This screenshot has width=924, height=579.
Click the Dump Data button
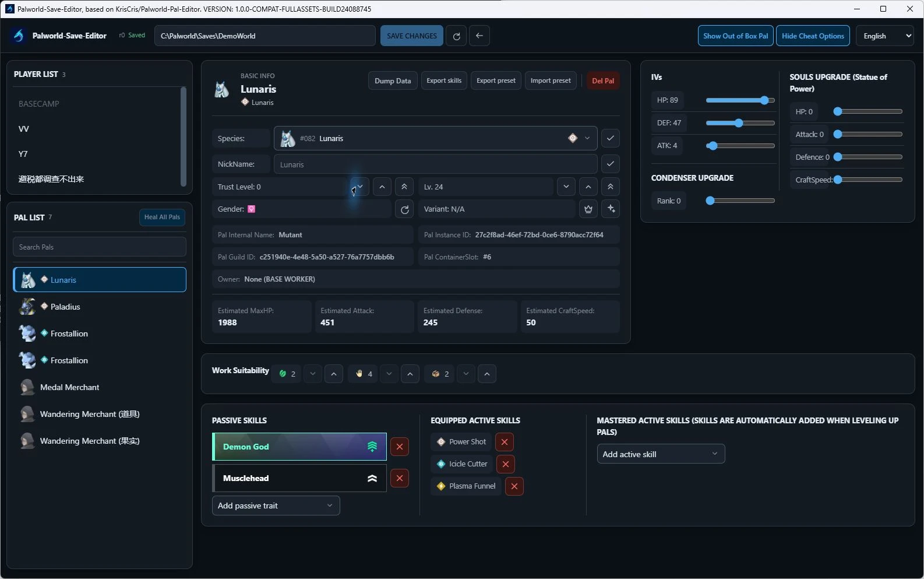(x=393, y=80)
